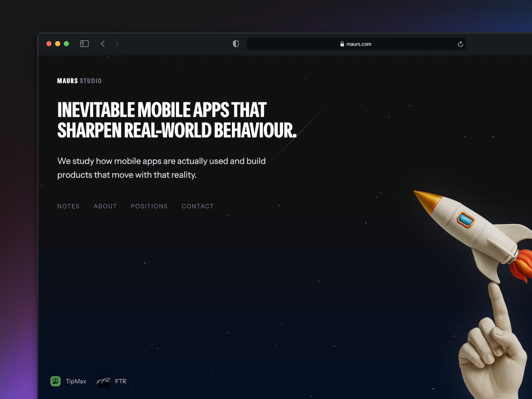The width and height of the screenshot is (532, 399).
Task: Go back with the left chevron
Action: pos(103,44)
